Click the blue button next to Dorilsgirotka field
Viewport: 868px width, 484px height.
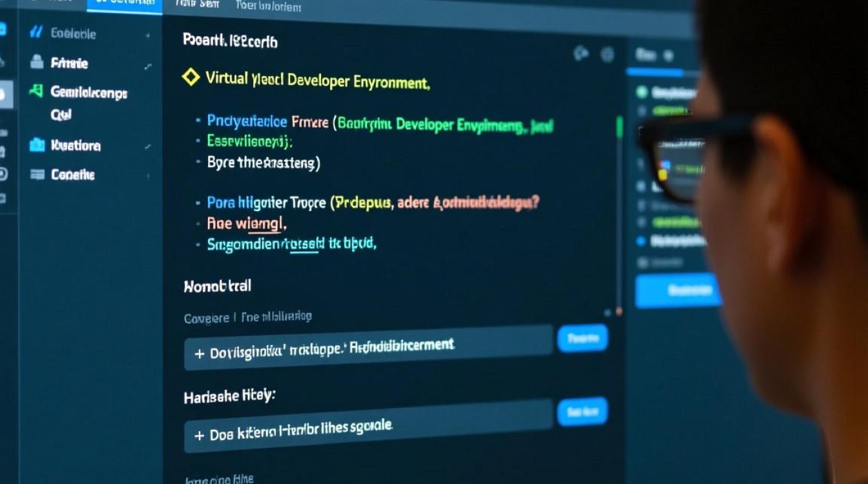point(582,338)
